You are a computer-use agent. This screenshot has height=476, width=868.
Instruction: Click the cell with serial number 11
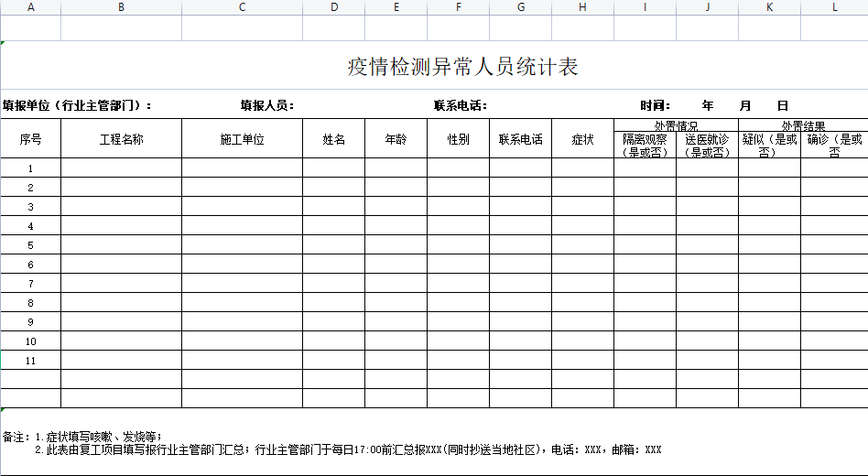[30, 361]
